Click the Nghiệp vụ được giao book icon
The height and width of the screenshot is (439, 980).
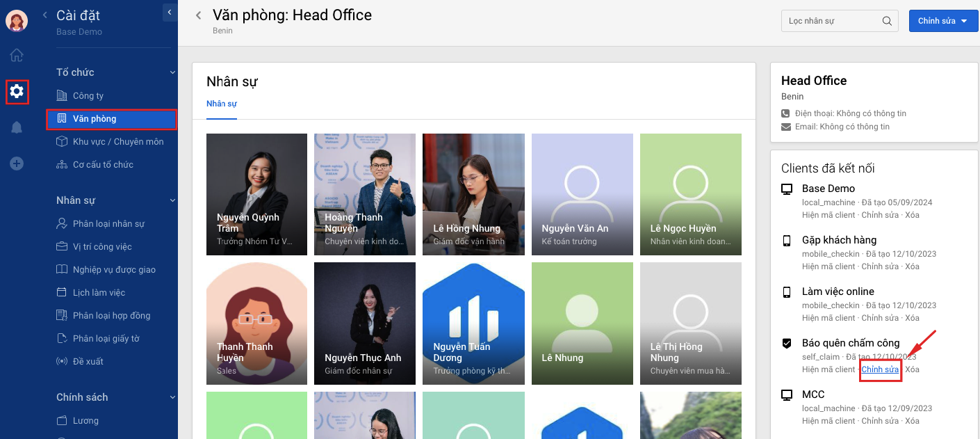coord(62,269)
